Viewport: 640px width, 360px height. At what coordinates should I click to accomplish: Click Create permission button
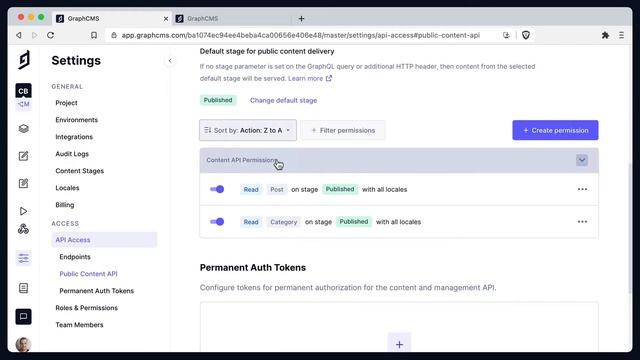coord(555,130)
